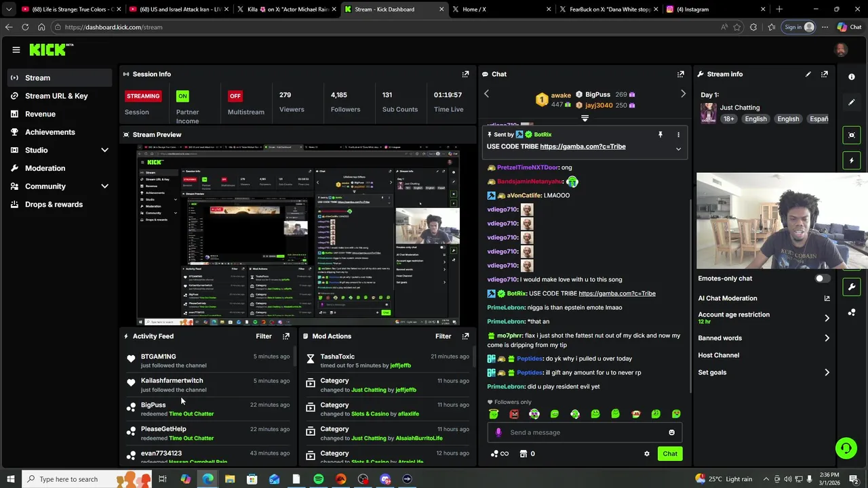
Task: Open File Explorer from the taskbar
Action: click(230, 479)
